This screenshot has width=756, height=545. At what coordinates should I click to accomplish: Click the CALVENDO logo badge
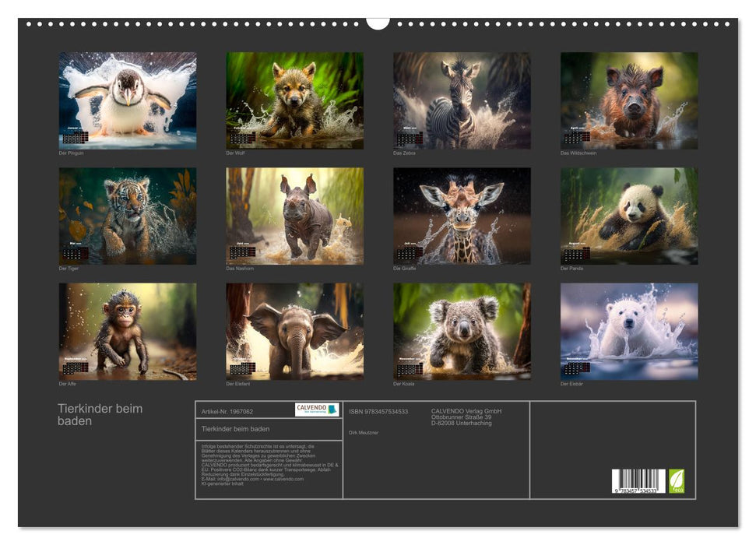(x=317, y=410)
